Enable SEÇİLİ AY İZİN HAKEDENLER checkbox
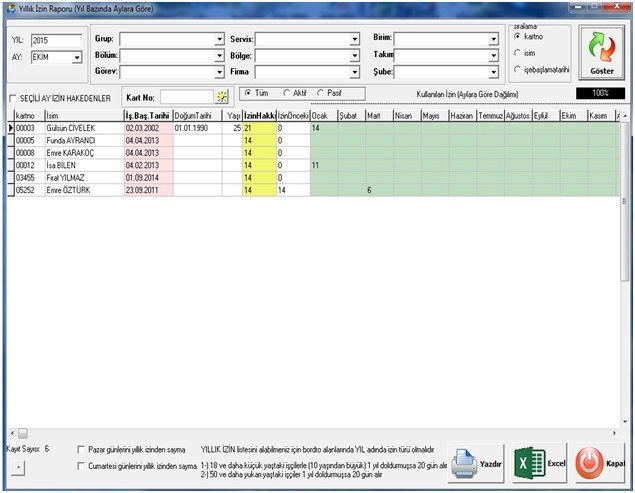The image size is (635, 493). click(x=13, y=98)
